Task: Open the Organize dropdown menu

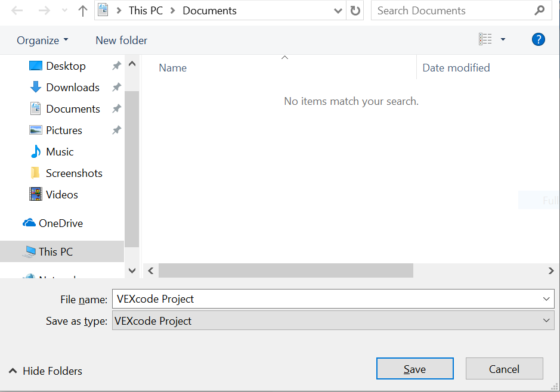Action: pyautogui.click(x=42, y=40)
